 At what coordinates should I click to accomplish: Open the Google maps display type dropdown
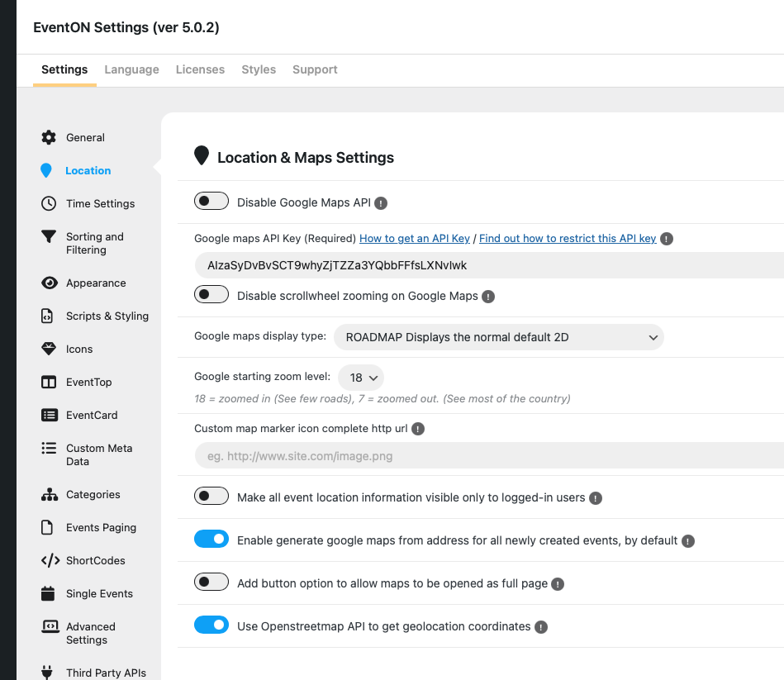point(498,337)
